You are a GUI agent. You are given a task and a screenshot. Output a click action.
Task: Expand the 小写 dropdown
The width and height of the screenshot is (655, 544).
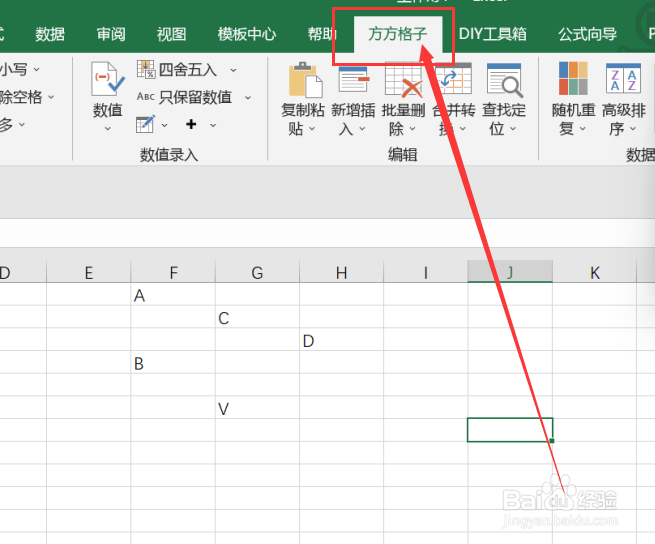[37, 69]
